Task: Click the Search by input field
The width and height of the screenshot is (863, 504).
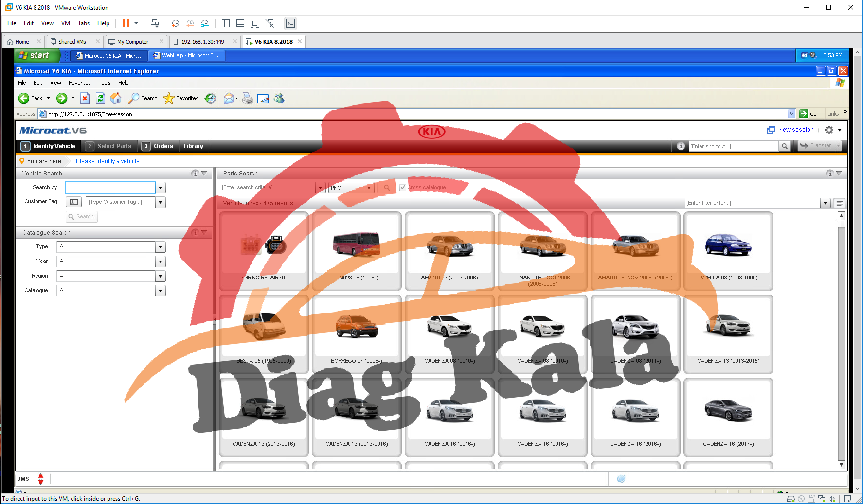Action: point(110,188)
